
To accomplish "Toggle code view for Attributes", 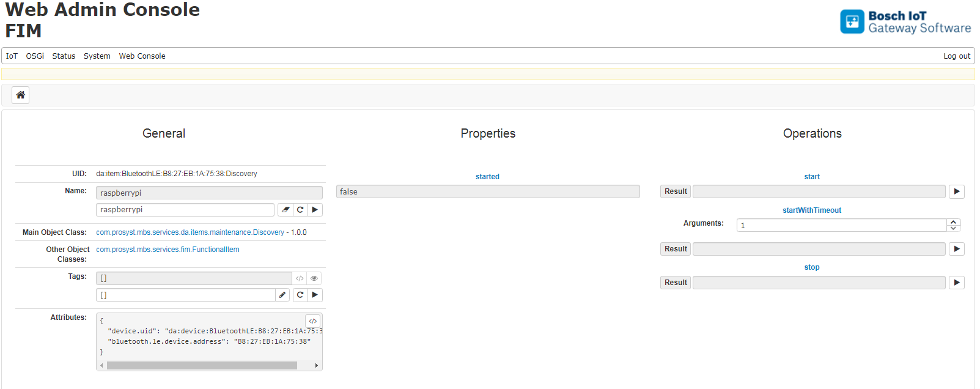I will click(312, 321).
